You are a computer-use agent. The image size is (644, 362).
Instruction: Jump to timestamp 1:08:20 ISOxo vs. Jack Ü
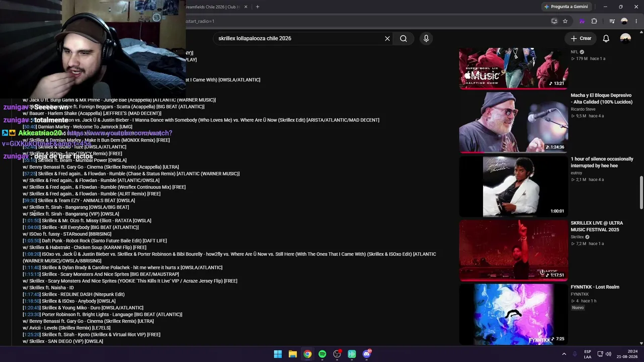(32, 254)
